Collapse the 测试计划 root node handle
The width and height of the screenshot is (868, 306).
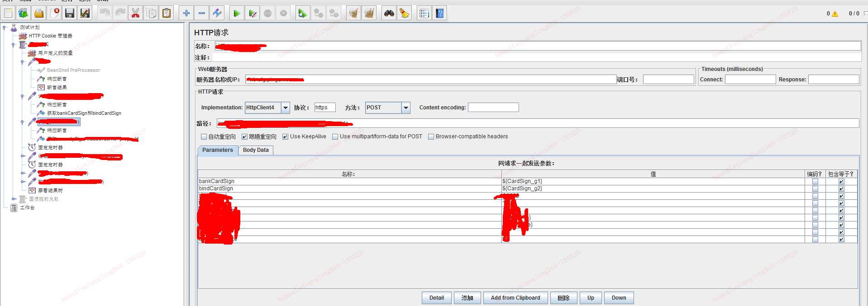click(4, 28)
